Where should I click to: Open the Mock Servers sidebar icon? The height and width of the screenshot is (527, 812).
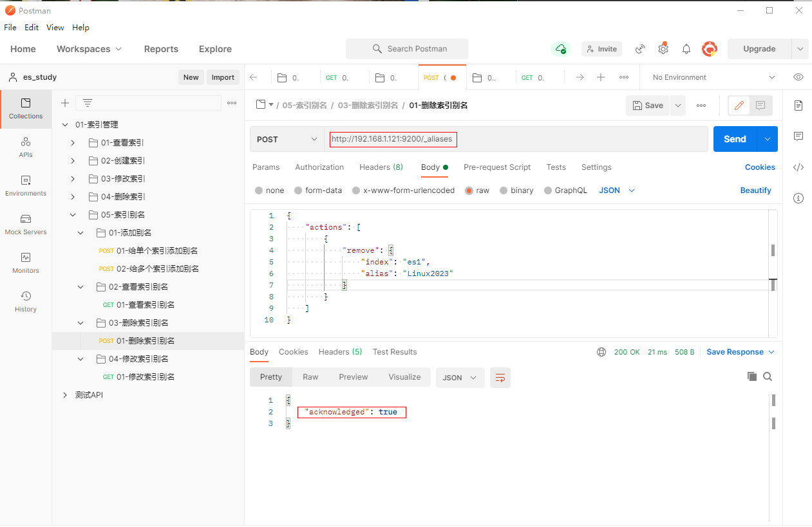[x=26, y=224]
